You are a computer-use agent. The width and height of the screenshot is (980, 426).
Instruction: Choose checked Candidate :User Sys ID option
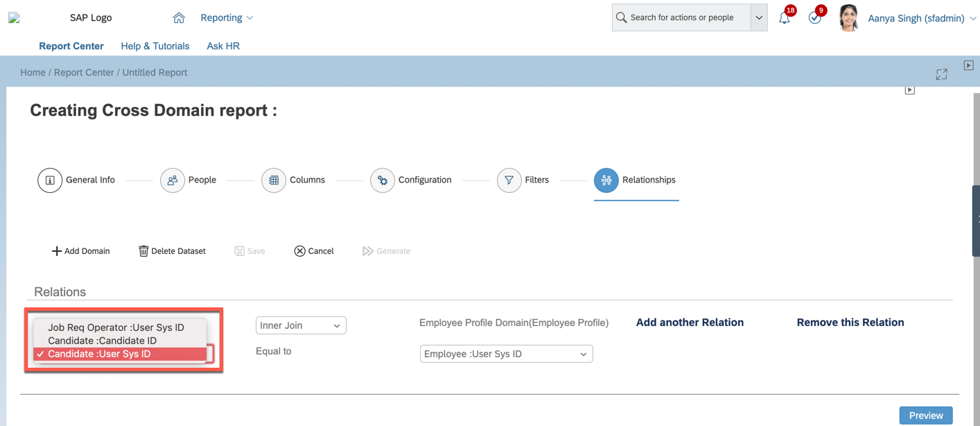pos(120,354)
